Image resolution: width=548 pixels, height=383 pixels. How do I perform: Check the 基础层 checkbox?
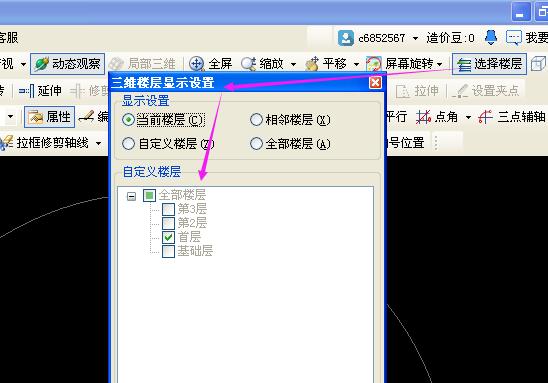(x=168, y=251)
